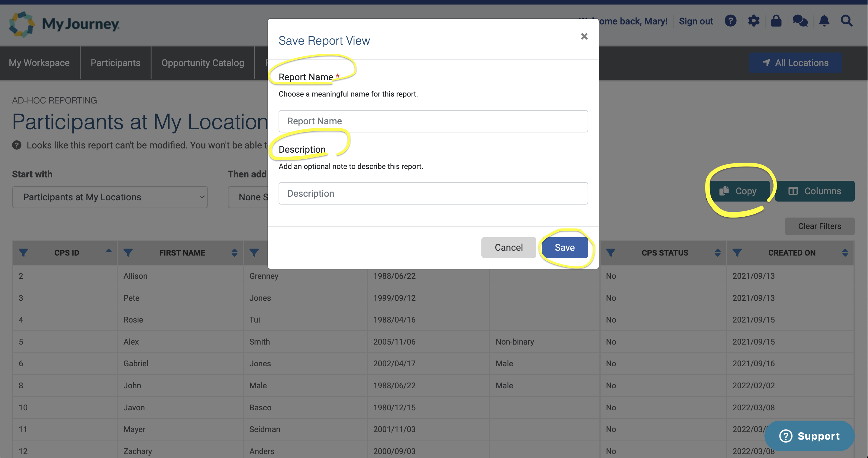Open the All Locations selector
The image size is (868, 458).
[x=795, y=63]
